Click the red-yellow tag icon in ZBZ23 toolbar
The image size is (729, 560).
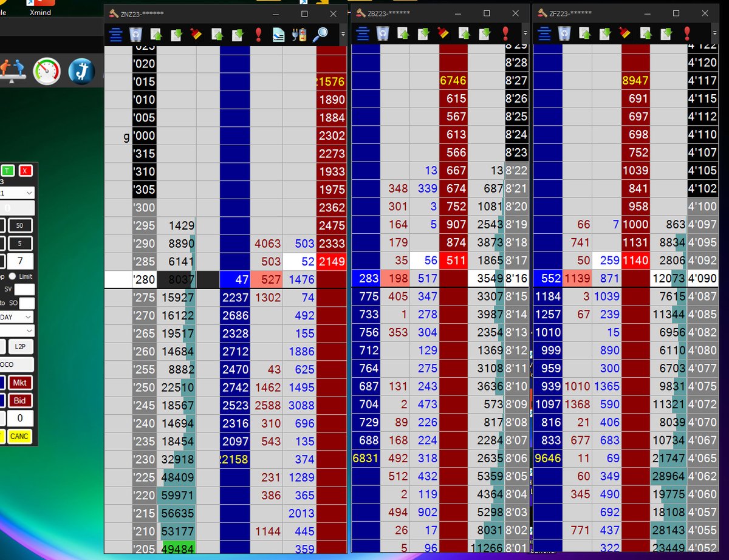pos(443,33)
